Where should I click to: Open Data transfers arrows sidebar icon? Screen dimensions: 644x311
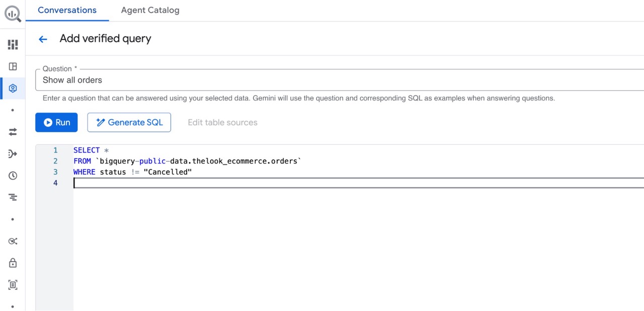coord(13,132)
